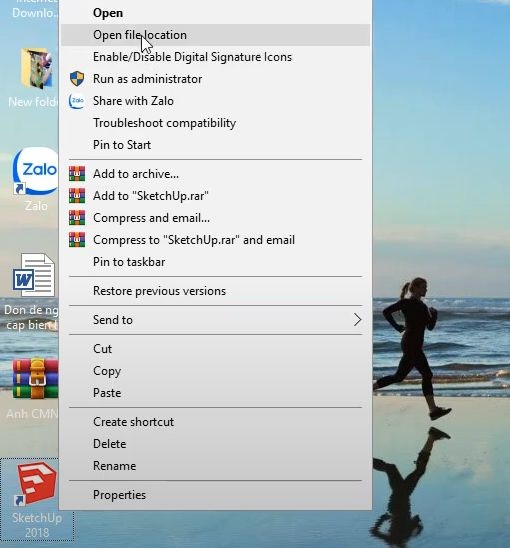
Task: Click WinRAR icon beside Add to "SketchUp.rar"
Action: click(77, 196)
